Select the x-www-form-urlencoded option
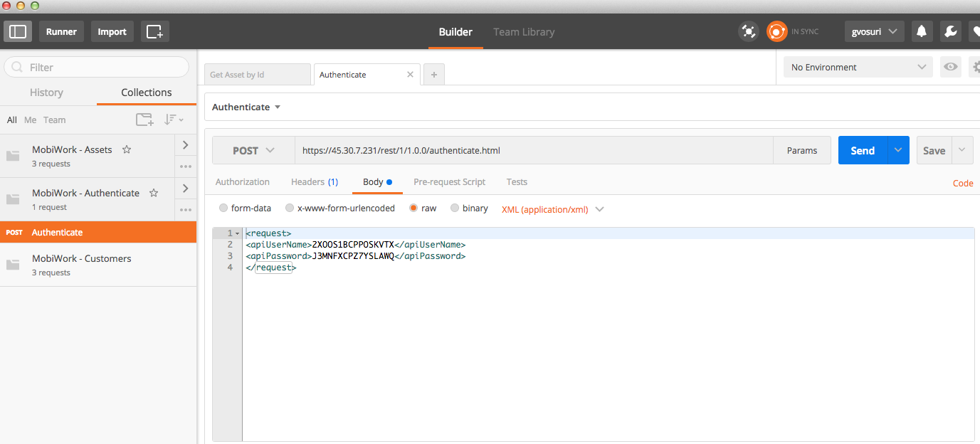The height and width of the screenshot is (444, 980). [289, 208]
